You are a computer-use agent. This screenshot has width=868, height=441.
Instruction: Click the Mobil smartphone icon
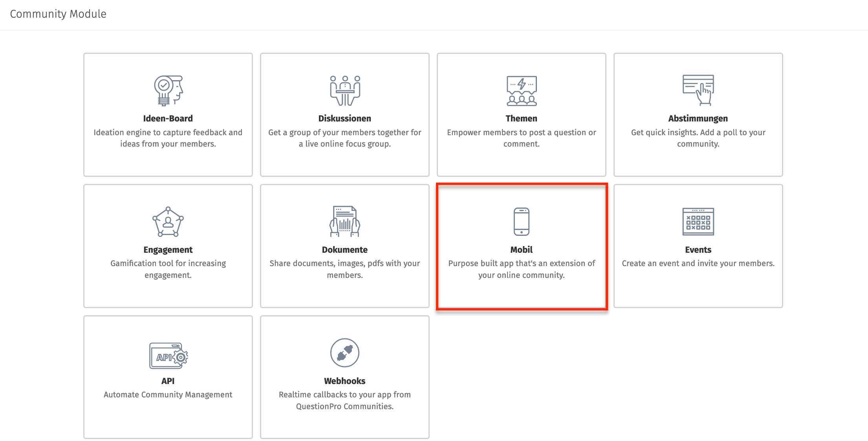coord(521,221)
